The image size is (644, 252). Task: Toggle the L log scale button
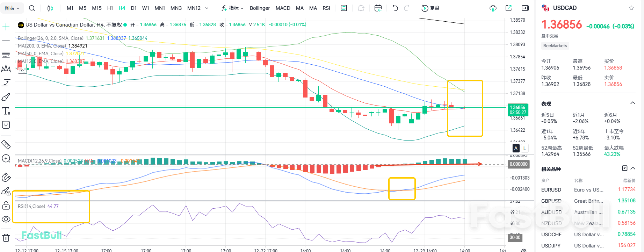524,148
